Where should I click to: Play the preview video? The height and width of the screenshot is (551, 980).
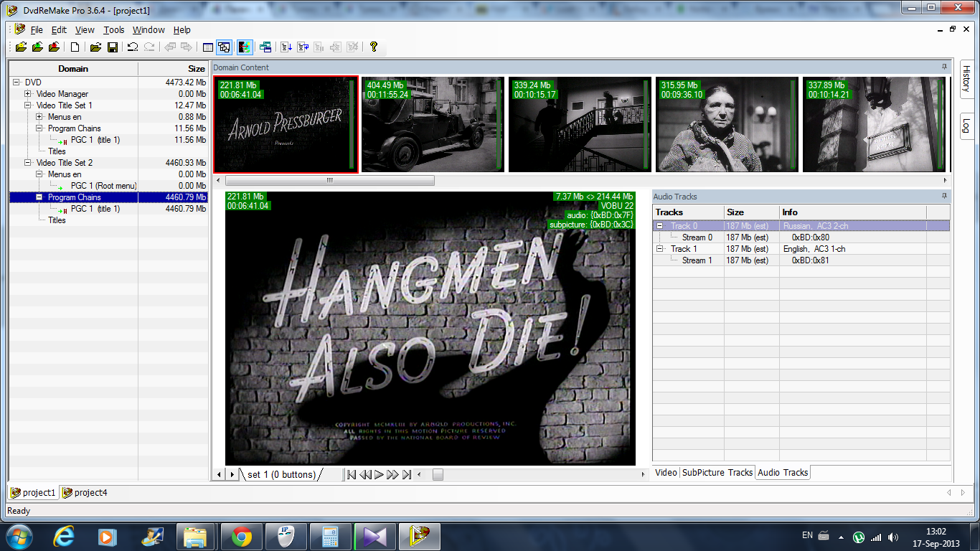click(379, 474)
